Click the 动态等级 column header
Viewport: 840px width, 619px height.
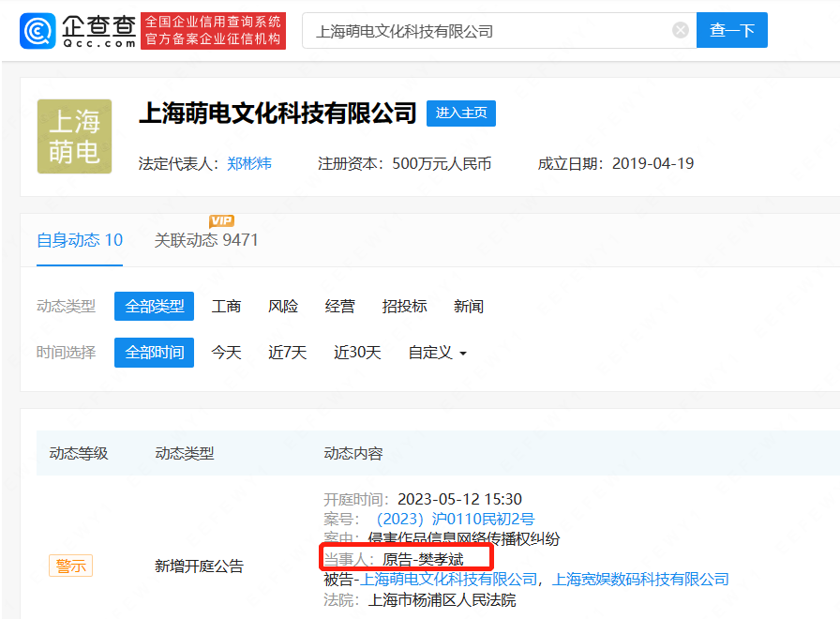click(79, 453)
